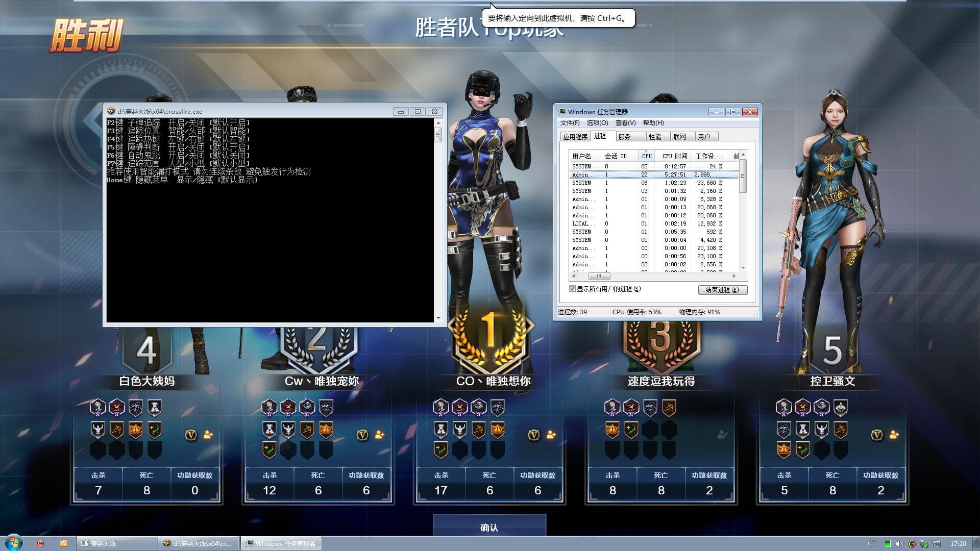
Task: Open the 帮助(H) menu in Task Manager
Action: tap(653, 123)
